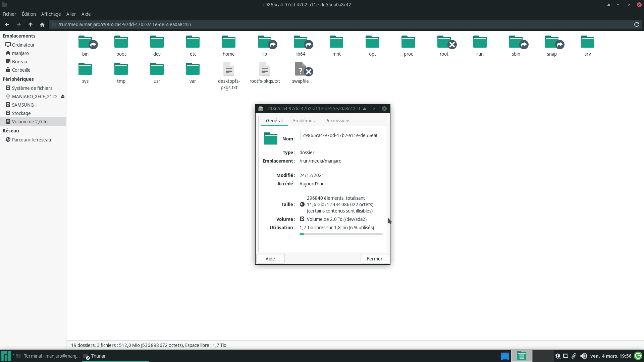Click the home directory toolbar icon
644x362 pixels.
(x=42, y=24)
